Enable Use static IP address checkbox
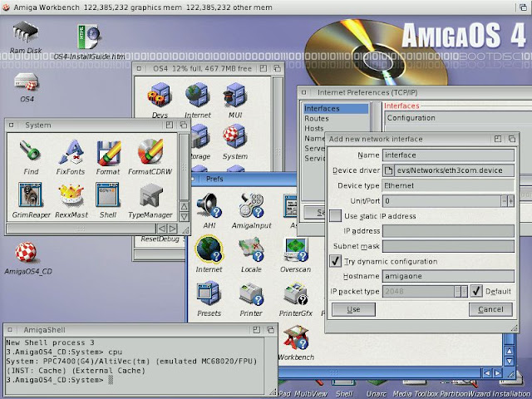Image resolution: width=532 pixels, height=399 pixels. [x=335, y=216]
